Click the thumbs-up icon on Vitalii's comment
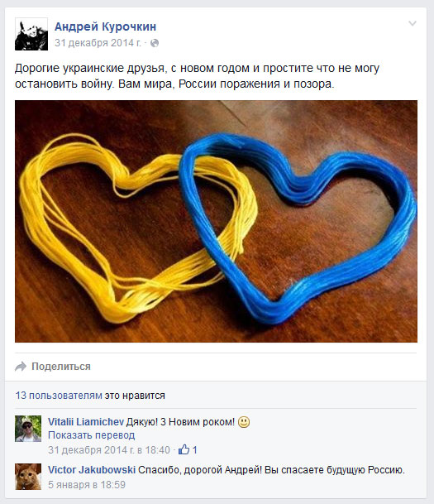 tap(184, 449)
